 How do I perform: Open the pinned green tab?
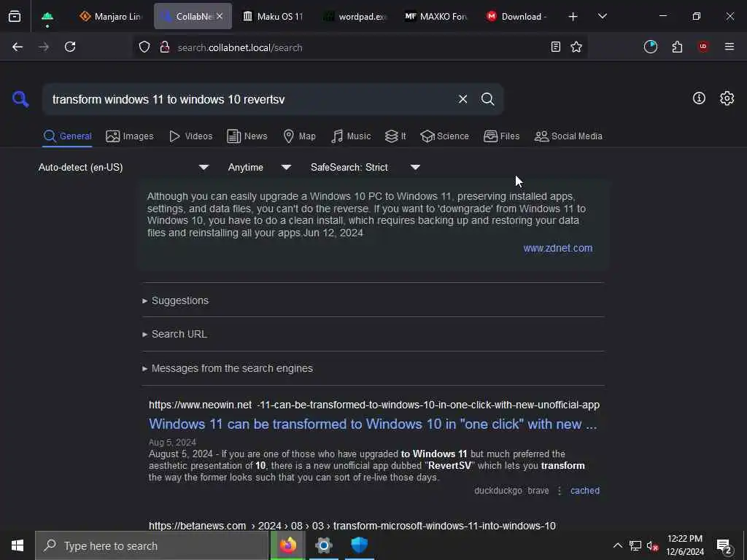pos(47,16)
